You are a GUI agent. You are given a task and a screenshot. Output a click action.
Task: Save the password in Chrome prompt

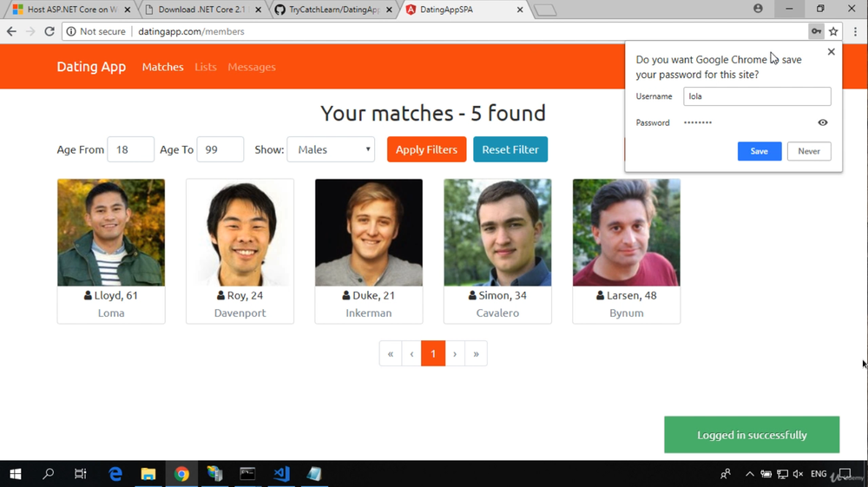(x=759, y=151)
